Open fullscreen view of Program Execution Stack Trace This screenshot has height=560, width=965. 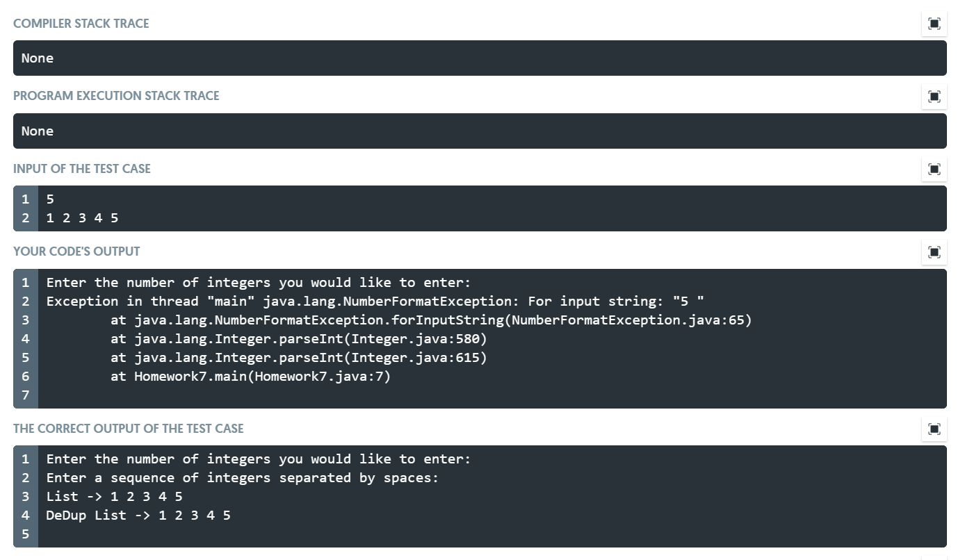pyautogui.click(x=934, y=97)
